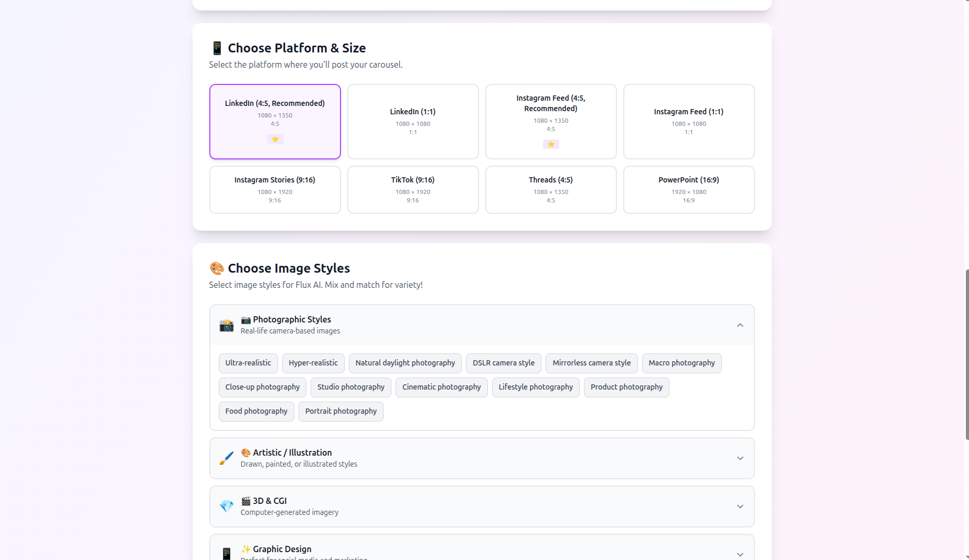969x560 pixels.
Task: Click the gem icon in 3D & CGI row
Action: point(226,507)
